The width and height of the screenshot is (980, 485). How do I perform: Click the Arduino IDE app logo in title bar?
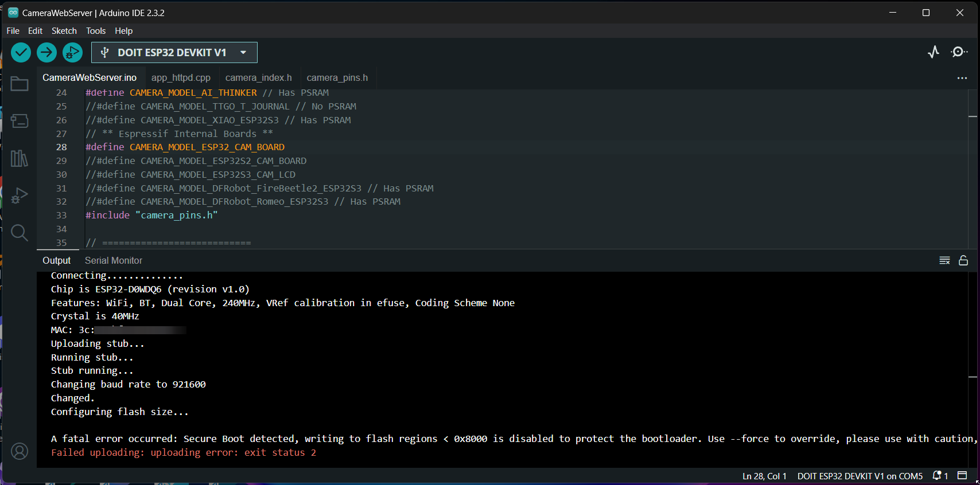(x=13, y=13)
